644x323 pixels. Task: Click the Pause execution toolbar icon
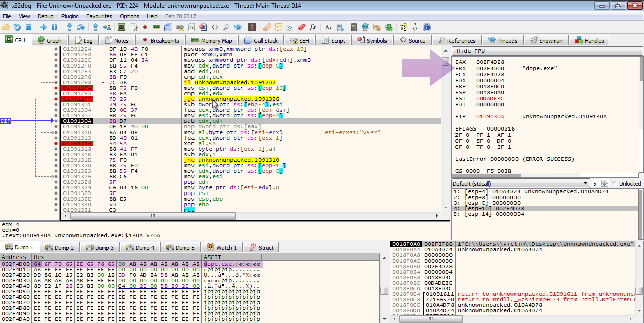(x=55, y=27)
